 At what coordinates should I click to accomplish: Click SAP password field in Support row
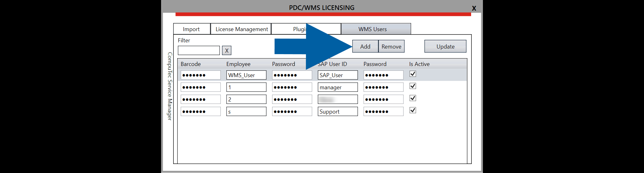click(383, 111)
